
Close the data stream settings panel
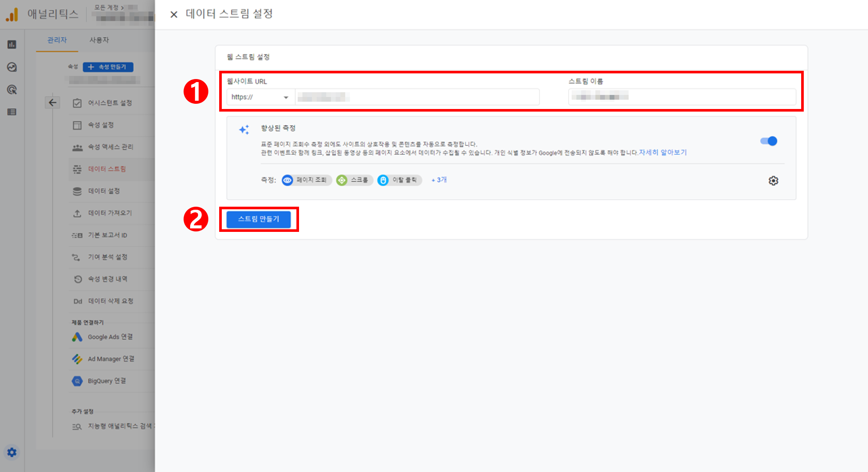(174, 14)
